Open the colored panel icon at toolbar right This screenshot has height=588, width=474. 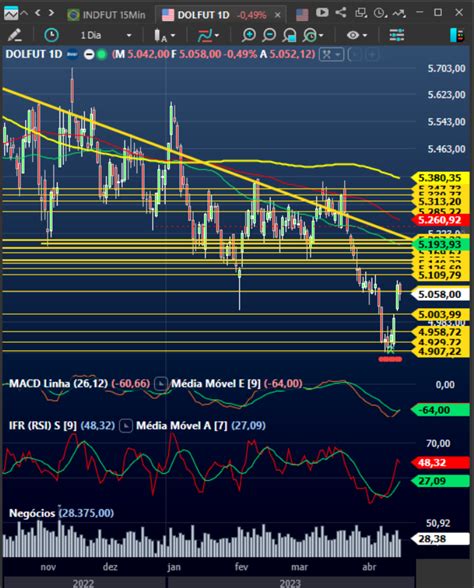457,35
